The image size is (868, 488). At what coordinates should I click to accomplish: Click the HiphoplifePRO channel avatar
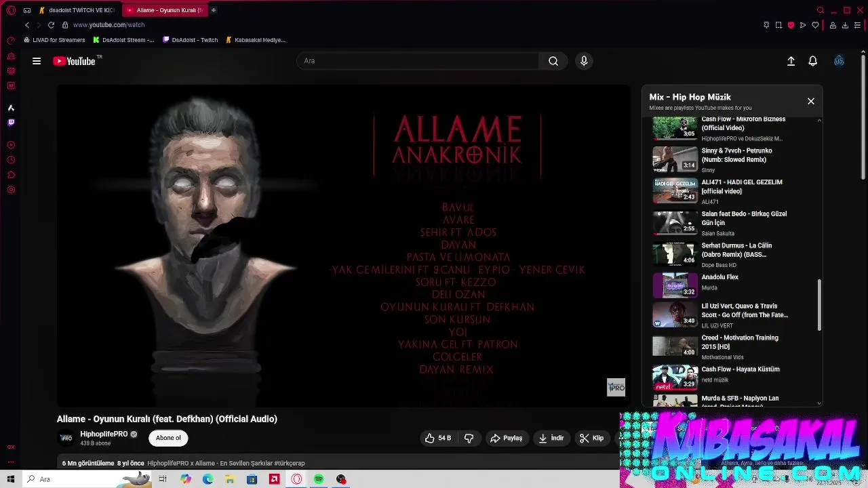pyautogui.click(x=66, y=438)
